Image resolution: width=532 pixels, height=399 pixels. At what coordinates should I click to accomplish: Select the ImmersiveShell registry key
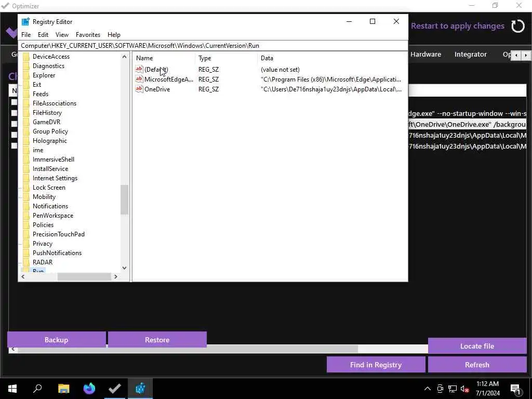(54, 159)
